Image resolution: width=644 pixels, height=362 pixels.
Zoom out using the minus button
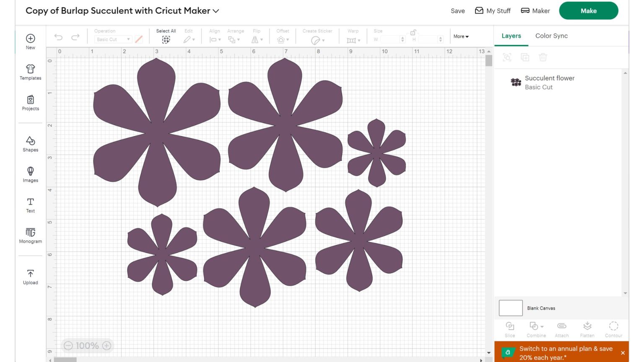tap(68, 346)
